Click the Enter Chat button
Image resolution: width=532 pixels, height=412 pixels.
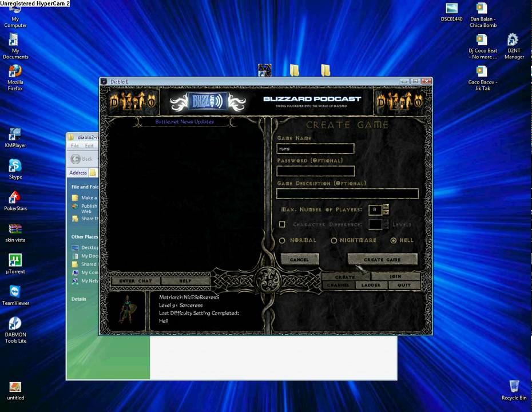136,281
